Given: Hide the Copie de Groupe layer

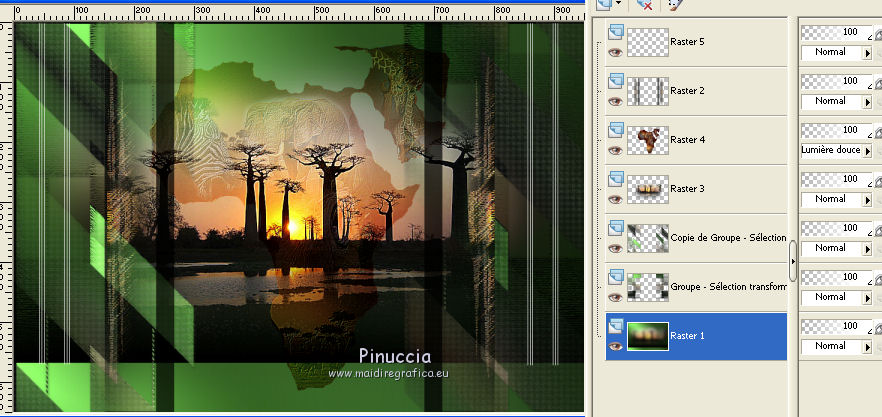Looking at the screenshot, I should tap(615, 248).
